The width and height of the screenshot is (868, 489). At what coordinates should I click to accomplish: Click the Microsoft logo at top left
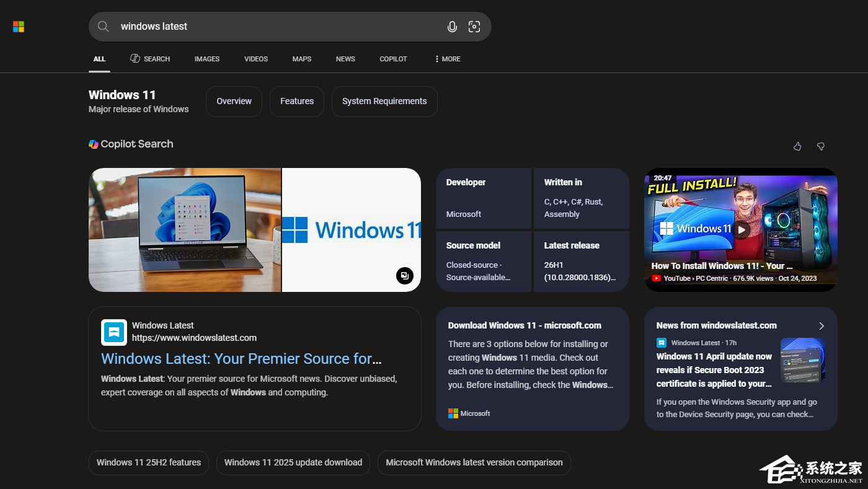coord(19,27)
